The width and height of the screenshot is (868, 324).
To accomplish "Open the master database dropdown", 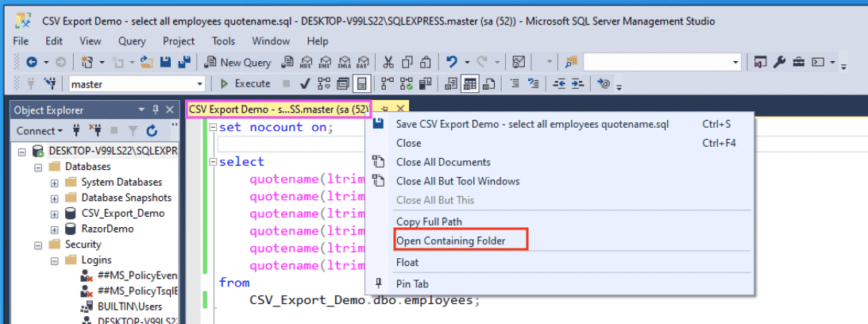I will click(200, 83).
